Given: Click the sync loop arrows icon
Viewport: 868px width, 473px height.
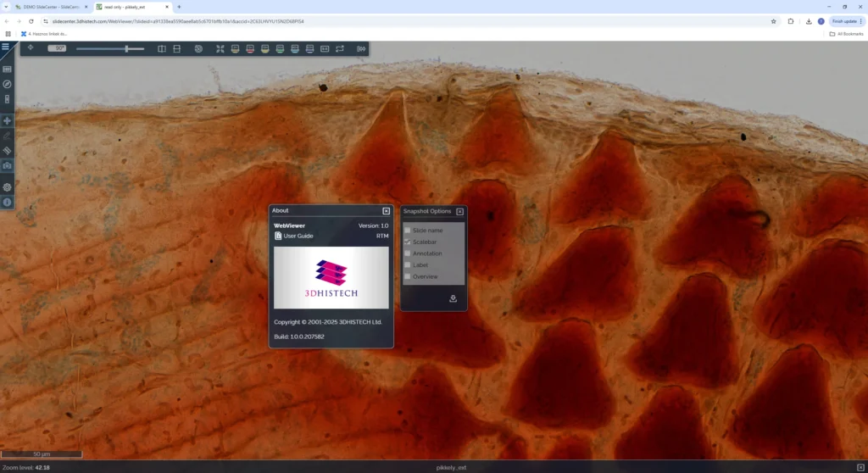Looking at the screenshot, I should click(340, 48).
